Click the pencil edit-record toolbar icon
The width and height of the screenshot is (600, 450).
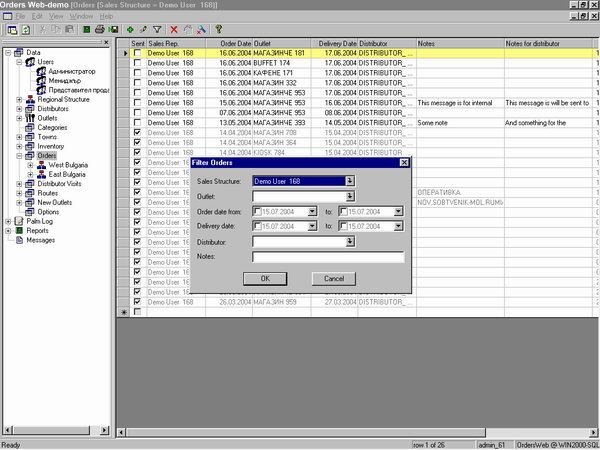[144, 31]
